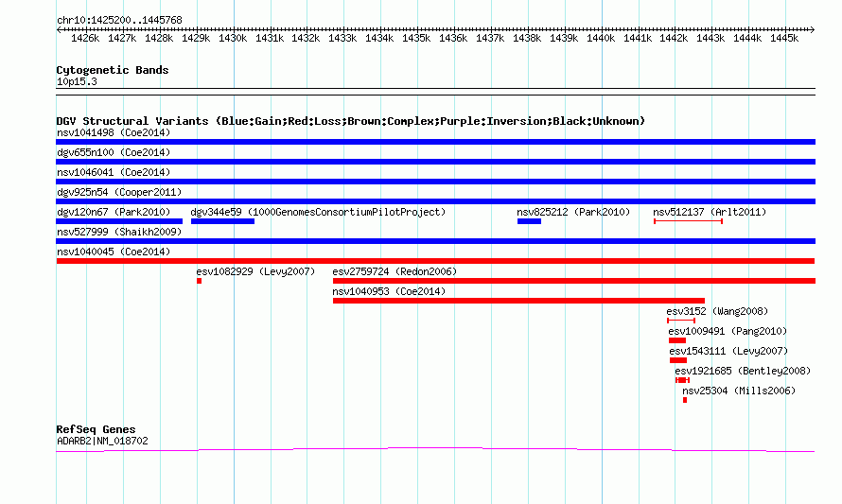Click the small red mark under nsv25304
The image size is (842, 504).
(x=685, y=400)
